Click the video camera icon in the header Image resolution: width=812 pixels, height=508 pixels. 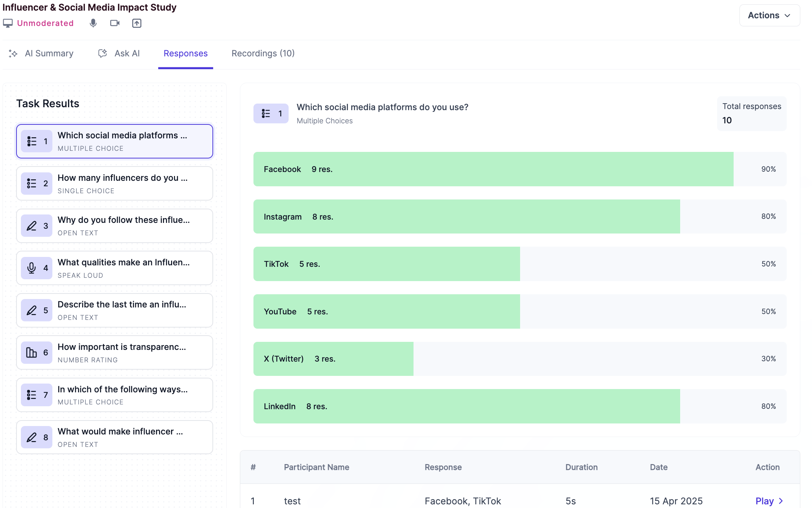pos(115,23)
